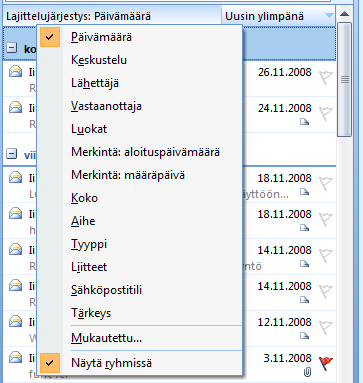363x383 pixels.
Task: Click the date 12.11.2008
Action: (285, 322)
